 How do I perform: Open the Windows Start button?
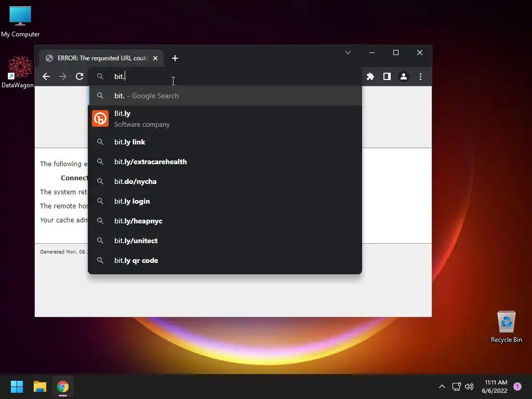(17, 387)
